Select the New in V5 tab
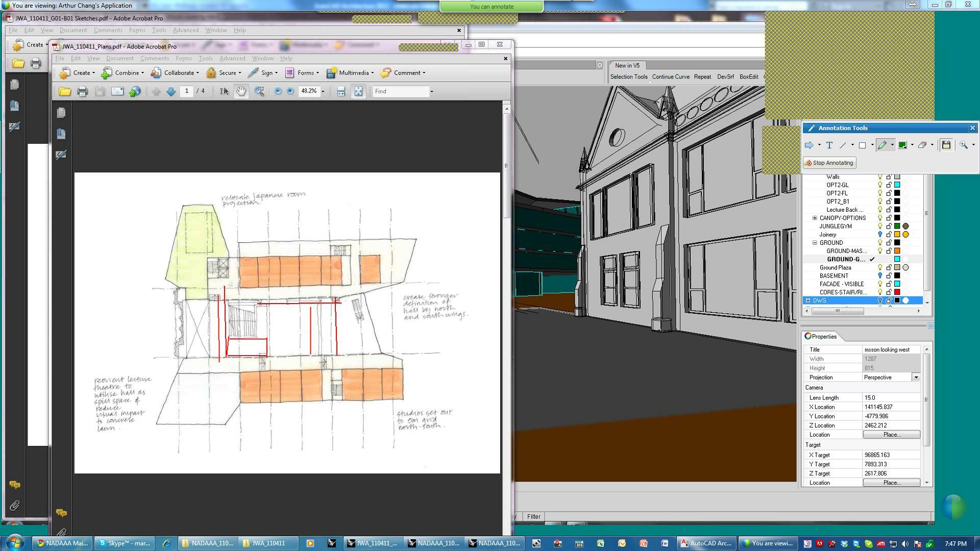 click(627, 66)
